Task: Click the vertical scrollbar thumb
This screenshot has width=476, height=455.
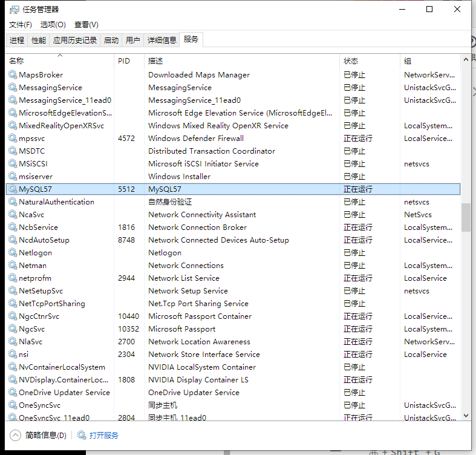Action: coord(466,218)
